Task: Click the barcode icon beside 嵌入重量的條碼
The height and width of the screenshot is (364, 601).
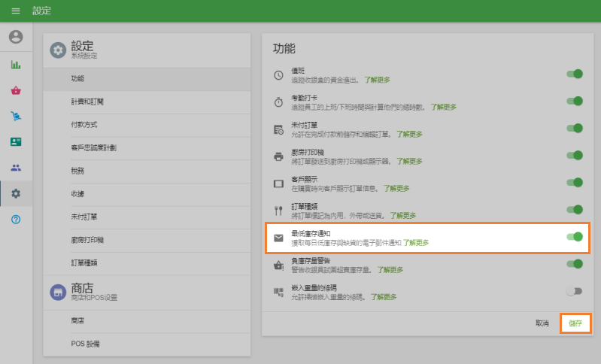Action: click(x=278, y=293)
